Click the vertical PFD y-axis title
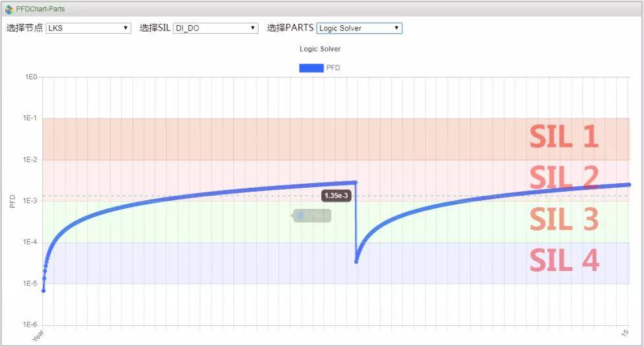 13,201
